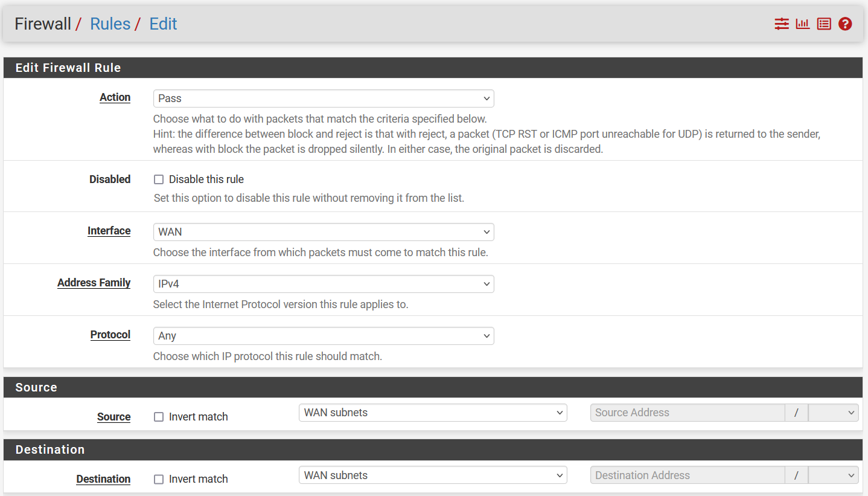Viewport: 868px width, 496px height.
Task: Click the underlined Destination field label
Action: (103, 479)
